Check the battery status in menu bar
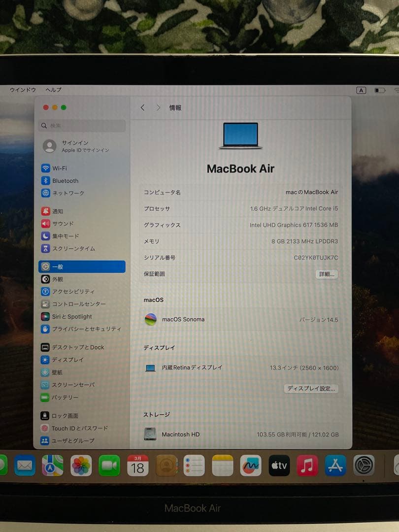The image size is (399, 532). pyautogui.click(x=379, y=90)
